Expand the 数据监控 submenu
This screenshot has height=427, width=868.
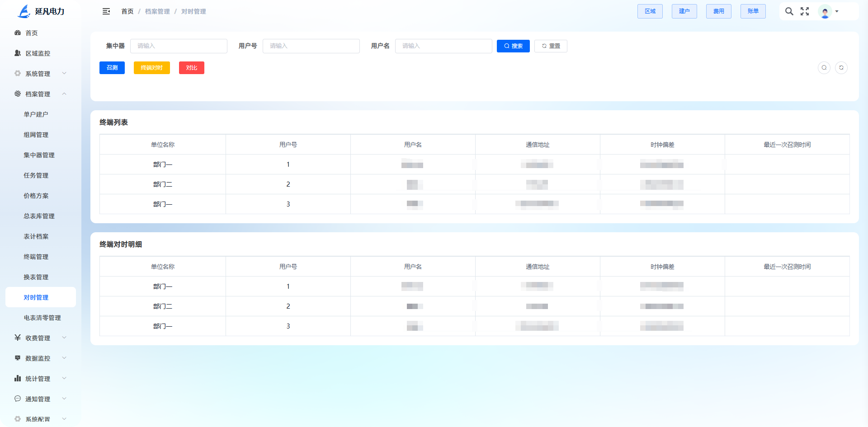click(41, 358)
